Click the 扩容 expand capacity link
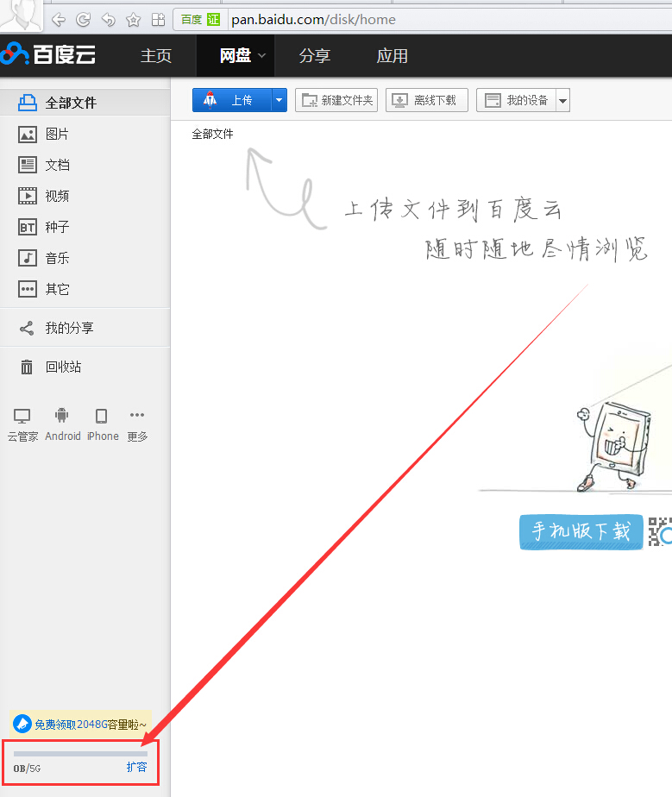The image size is (672, 797). 137,767
